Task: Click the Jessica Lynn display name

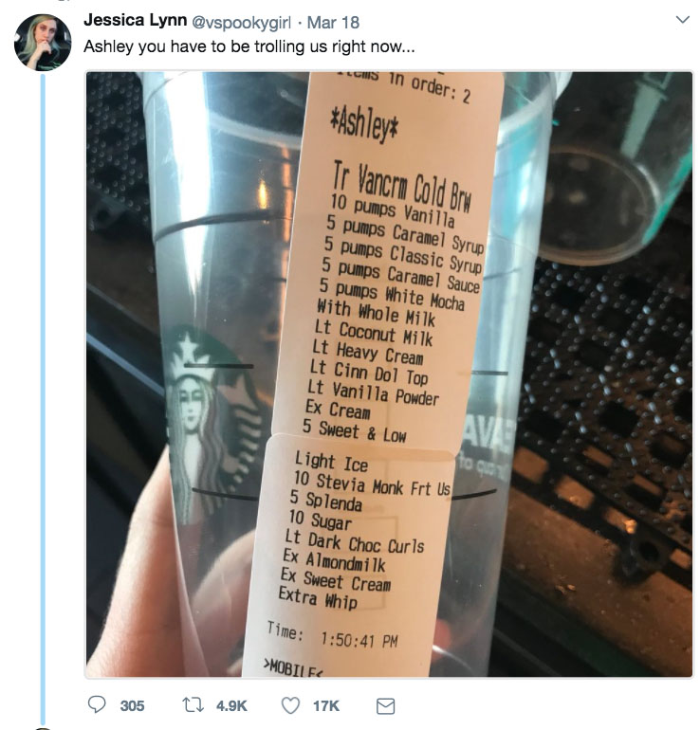Action: click(x=132, y=20)
